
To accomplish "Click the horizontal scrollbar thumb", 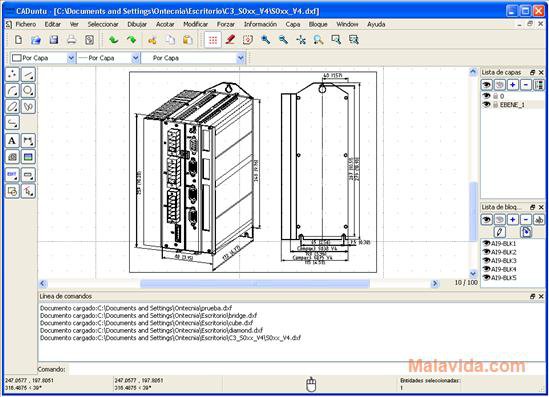I will point(255,284).
